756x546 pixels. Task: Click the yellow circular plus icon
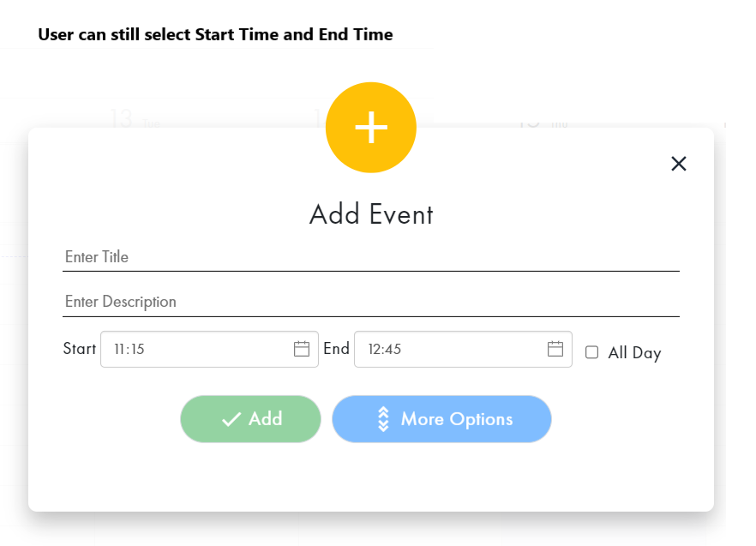[x=370, y=127]
